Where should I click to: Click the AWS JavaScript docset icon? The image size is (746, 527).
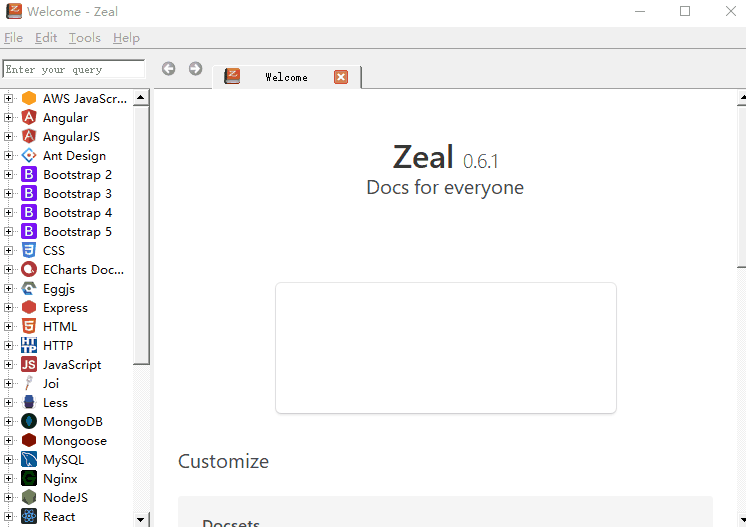point(29,98)
